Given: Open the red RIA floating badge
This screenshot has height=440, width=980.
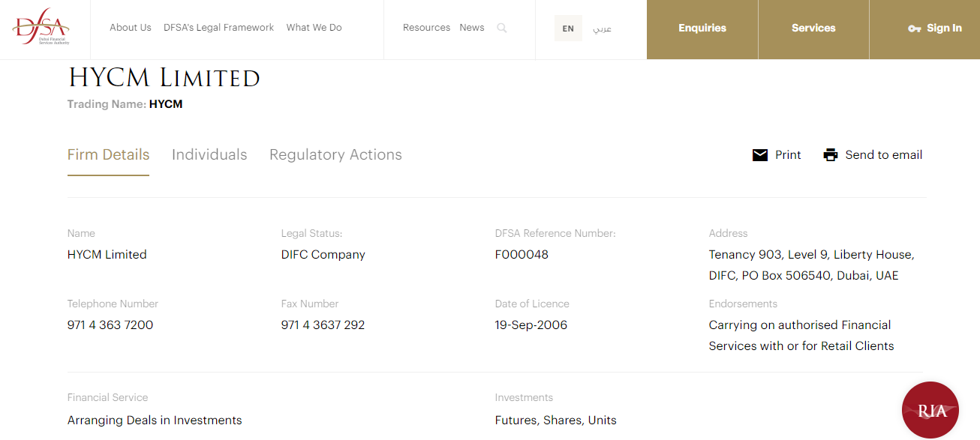Looking at the screenshot, I should 930,410.
